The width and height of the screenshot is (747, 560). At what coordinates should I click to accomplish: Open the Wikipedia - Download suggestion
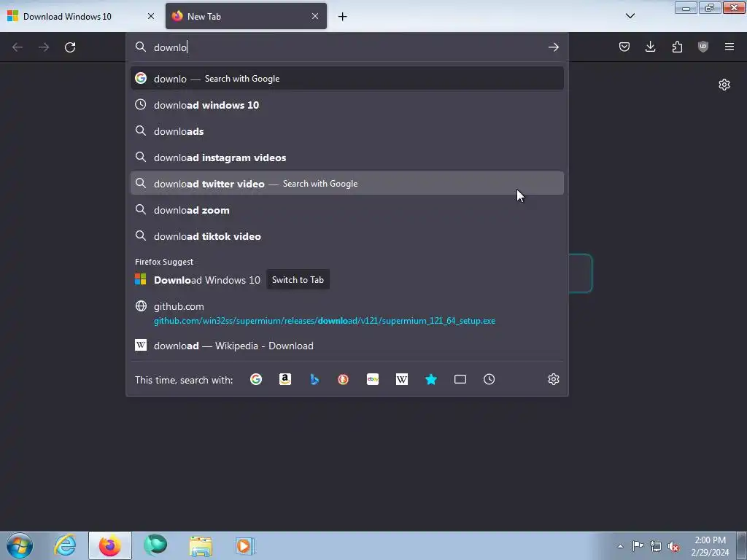(x=347, y=346)
